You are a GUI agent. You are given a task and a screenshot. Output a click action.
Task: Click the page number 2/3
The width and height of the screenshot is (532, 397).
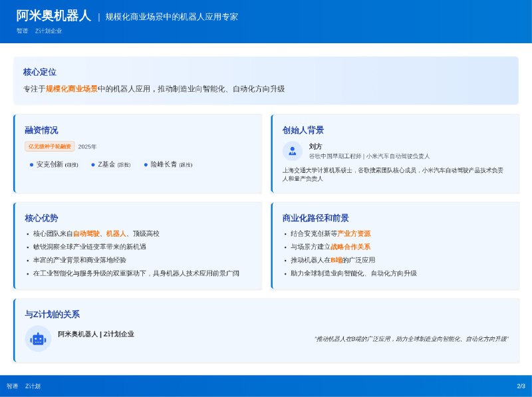point(521,386)
